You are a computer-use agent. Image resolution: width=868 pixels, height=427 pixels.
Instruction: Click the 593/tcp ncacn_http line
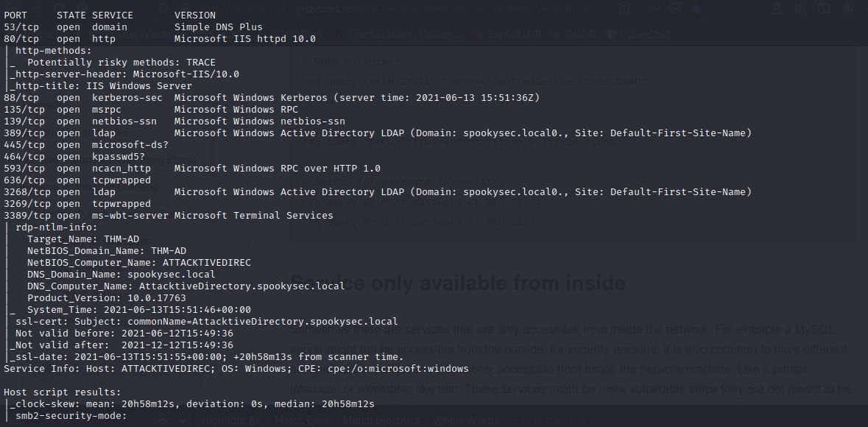pyautogui.click(x=192, y=169)
